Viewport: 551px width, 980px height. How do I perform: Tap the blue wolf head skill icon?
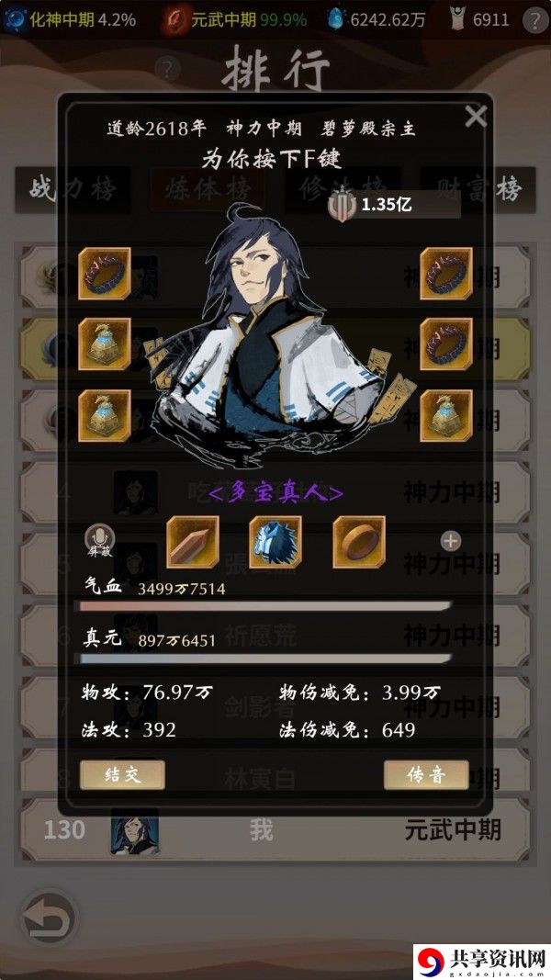click(x=275, y=542)
